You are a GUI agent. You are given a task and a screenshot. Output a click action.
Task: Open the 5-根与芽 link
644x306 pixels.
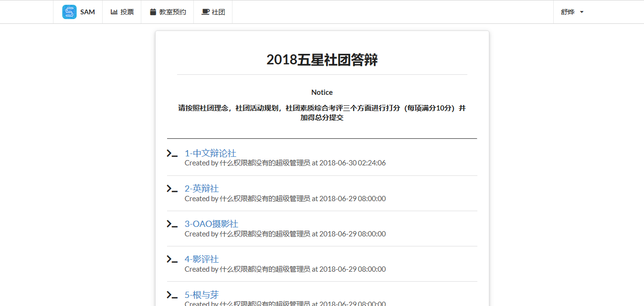pos(201,295)
